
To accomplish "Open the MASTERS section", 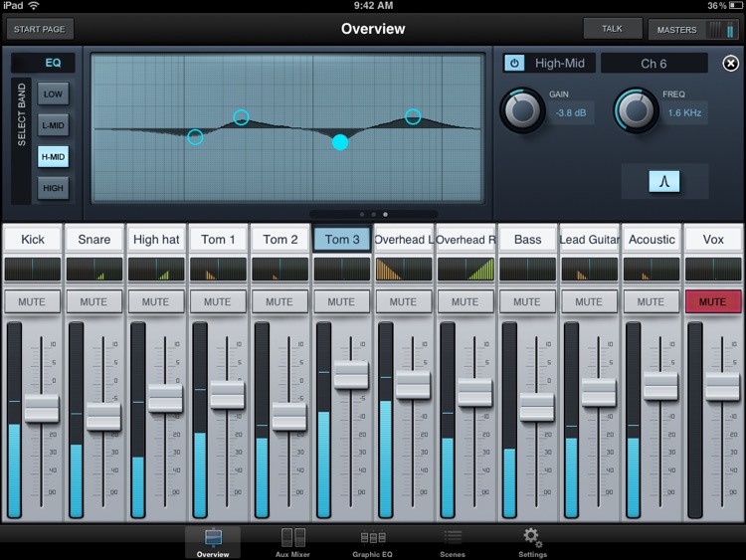I will 694,30.
